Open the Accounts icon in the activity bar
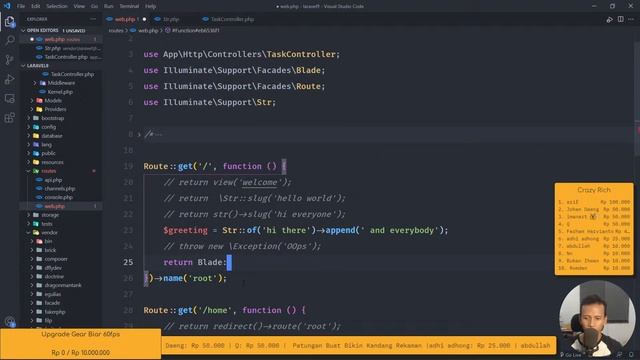640x360 pixels. pos(9,322)
